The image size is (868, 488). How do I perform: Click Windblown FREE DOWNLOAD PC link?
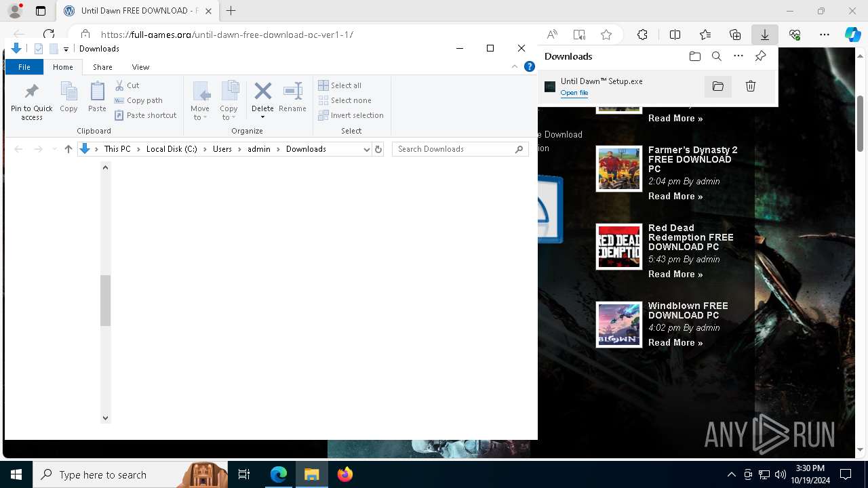coord(688,310)
